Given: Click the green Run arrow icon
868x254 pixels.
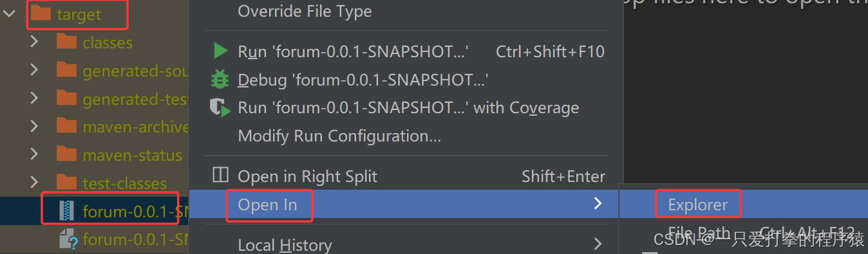Looking at the screenshot, I should point(221,51).
